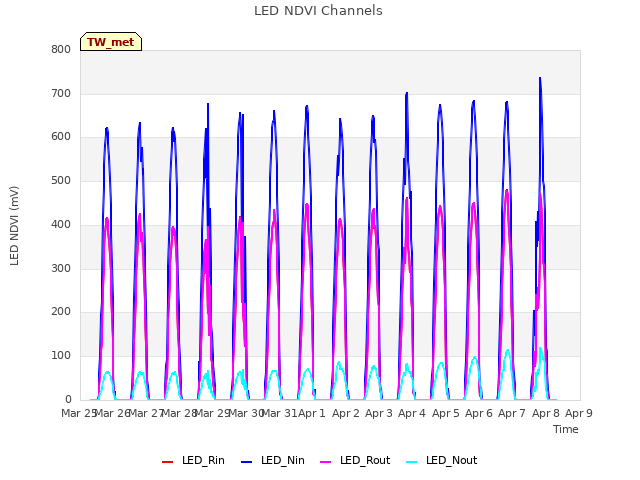Click the 500 y-axis tick label
The image size is (640, 480).
pos(61,180)
